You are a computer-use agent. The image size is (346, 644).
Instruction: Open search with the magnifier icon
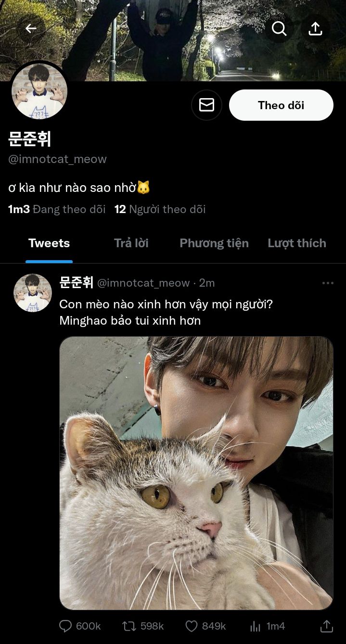click(279, 29)
